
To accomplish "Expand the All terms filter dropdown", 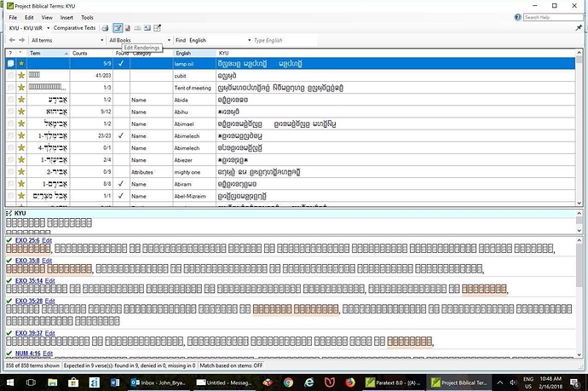I will coord(101,40).
